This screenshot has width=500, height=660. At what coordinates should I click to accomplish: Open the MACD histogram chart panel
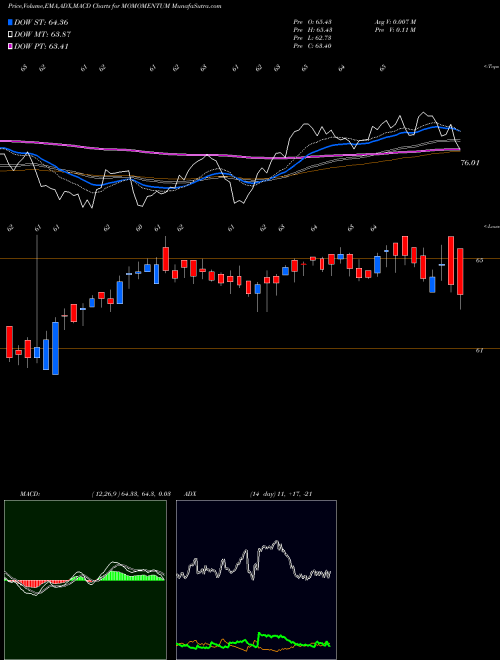[x=85, y=580]
